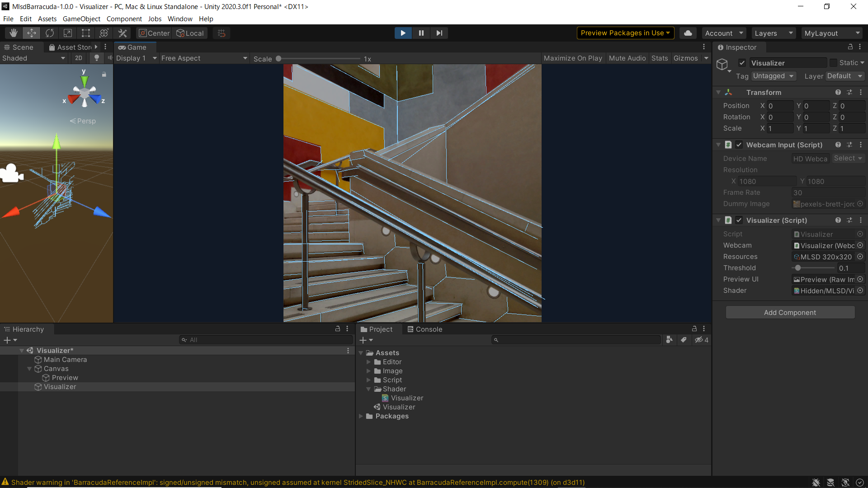Select the Rotate tool
Screen dimensions: 868x488
50,33
